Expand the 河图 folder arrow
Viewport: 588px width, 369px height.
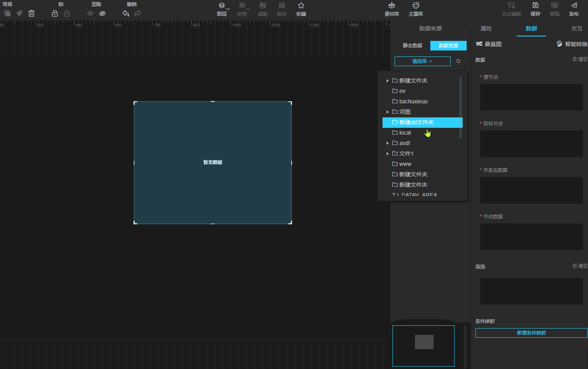(387, 112)
